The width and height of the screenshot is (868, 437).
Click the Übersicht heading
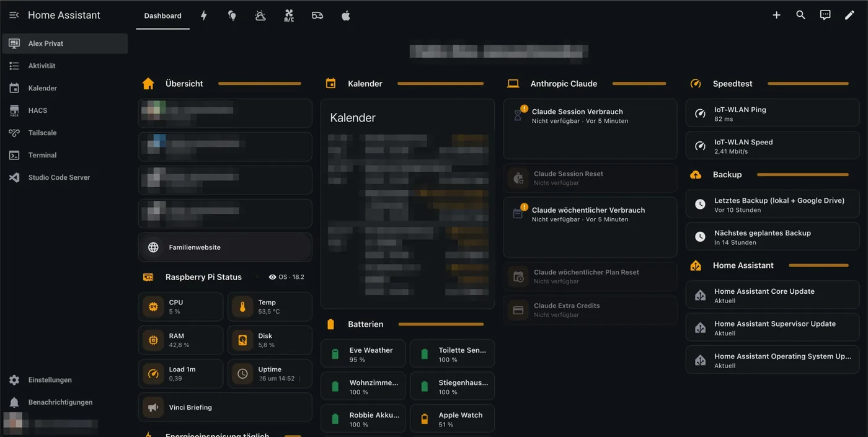pyautogui.click(x=184, y=84)
